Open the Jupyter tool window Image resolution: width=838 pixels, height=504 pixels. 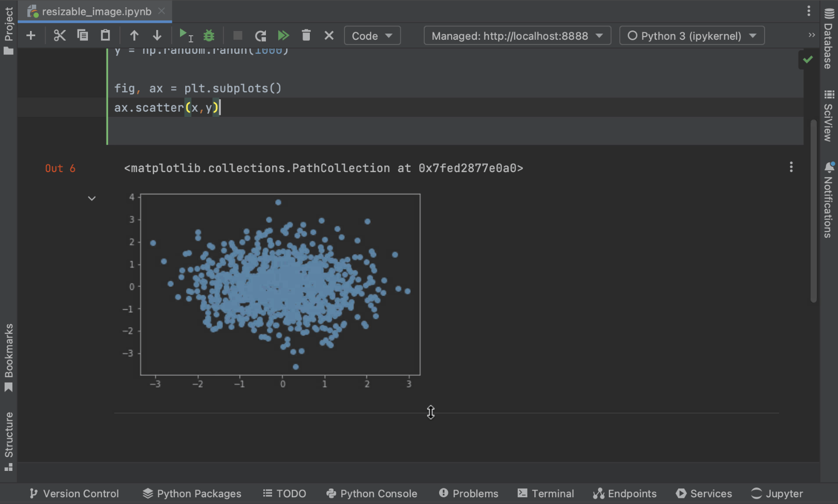(x=777, y=494)
